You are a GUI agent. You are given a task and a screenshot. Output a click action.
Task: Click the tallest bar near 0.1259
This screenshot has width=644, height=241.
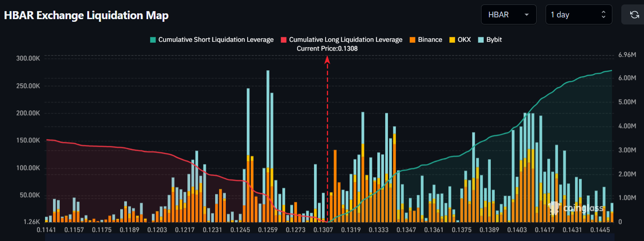pyautogui.click(x=268, y=133)
